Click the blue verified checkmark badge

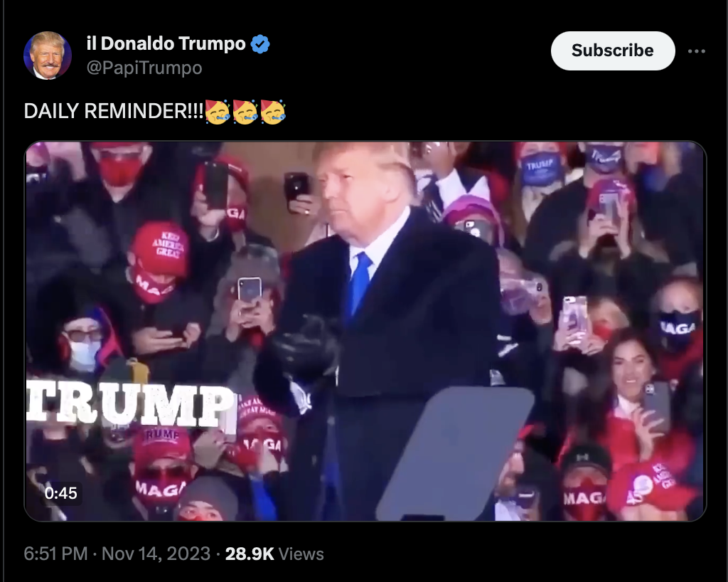point(260,44)
